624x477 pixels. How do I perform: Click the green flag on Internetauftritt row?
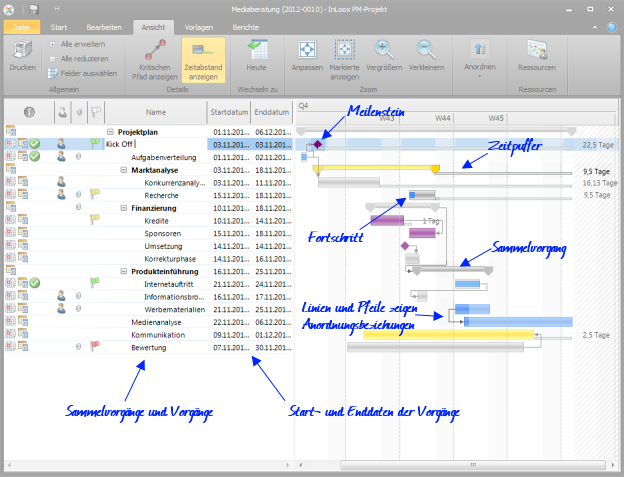coord(95,282)
